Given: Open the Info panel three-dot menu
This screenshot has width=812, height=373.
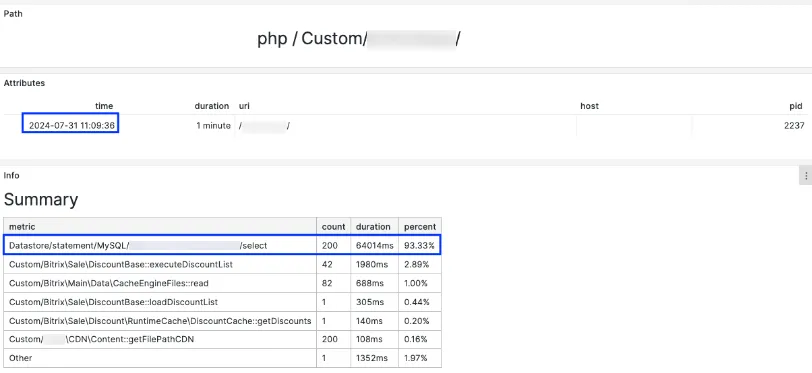Looking at the screenshot, I should pos(806,176).
